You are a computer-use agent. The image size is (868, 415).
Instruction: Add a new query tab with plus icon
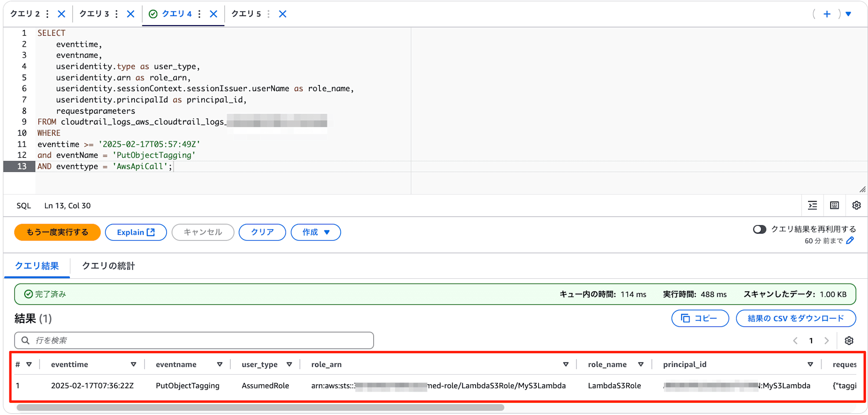827,14
